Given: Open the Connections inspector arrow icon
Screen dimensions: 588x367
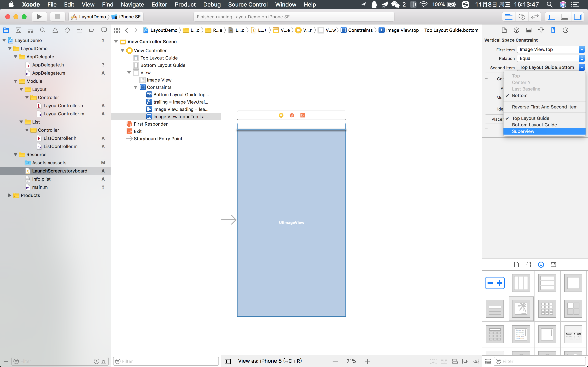Looking at the screenshot, I should pos(565,30).
